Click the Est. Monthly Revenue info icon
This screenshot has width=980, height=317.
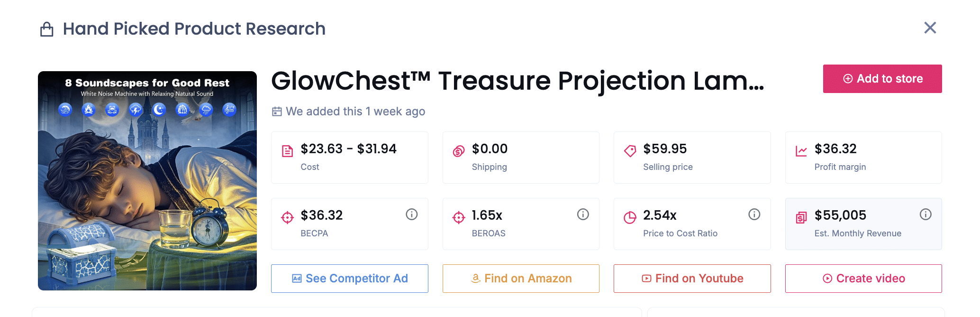click(926, 214)
